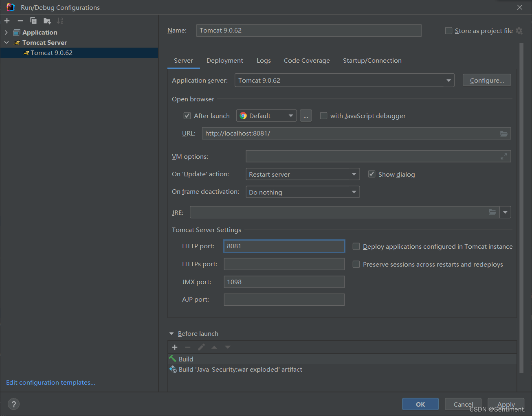The image size is (532, 416).
Task: Click into the HTTPs port field
Action: tap(284, 264)
